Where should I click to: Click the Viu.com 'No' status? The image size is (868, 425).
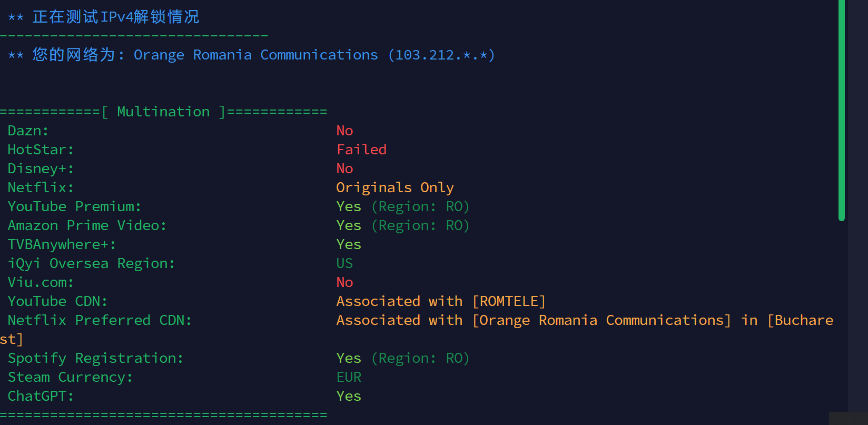point(344,282)
